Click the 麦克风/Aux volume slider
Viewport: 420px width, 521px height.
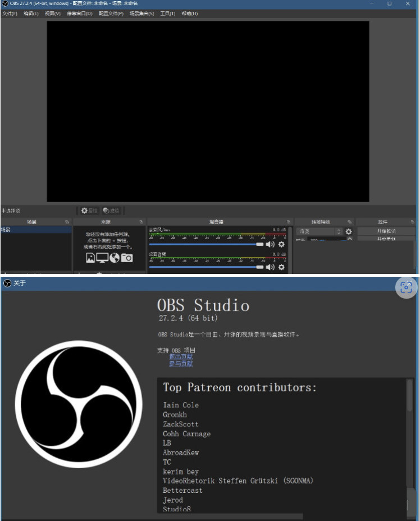click(x=206, y=245)
